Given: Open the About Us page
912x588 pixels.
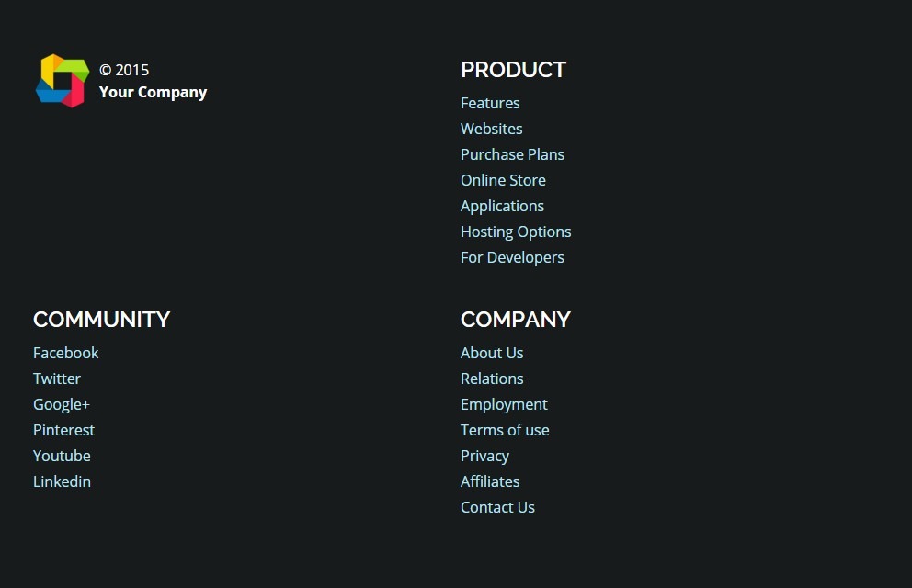Looking at the screenshot, I should pos(492,353).
